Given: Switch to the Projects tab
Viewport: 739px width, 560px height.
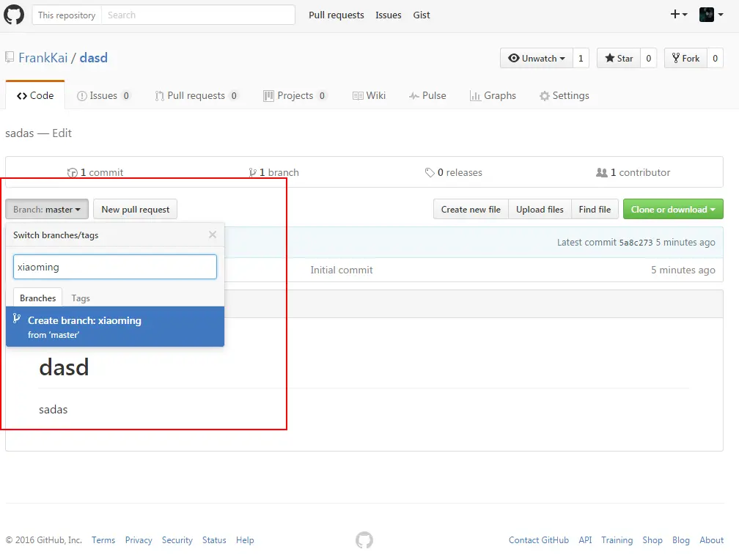Looking at the screenshot, I should 295,96.
